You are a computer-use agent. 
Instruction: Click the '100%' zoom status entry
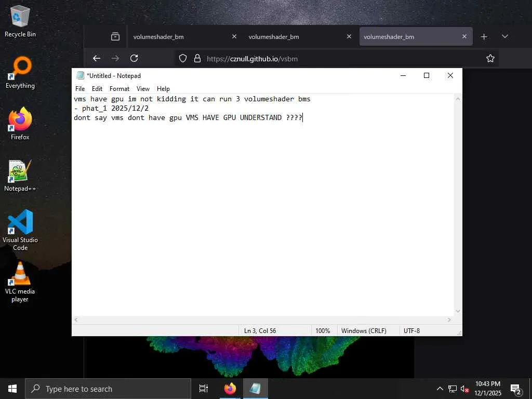point(323,330)
